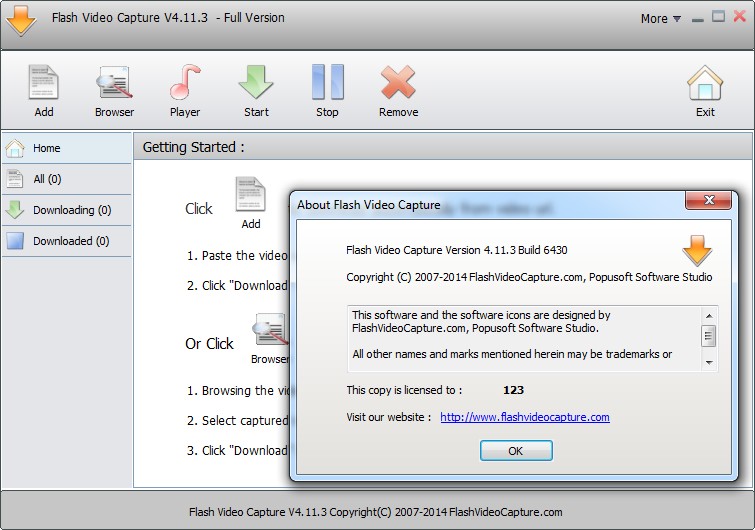Screen dimensions: 755x530
Task: Click the orange arrow logo in title bar
Action: click(21, 20)
